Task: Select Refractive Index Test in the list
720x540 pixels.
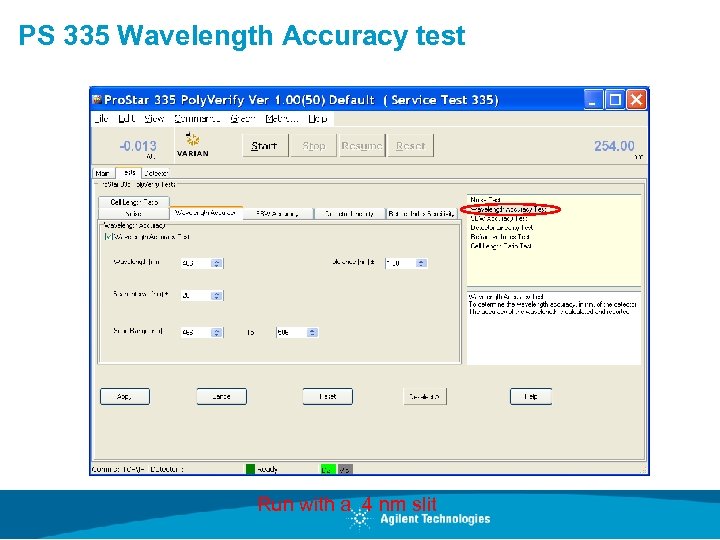Action: [500, 237]
